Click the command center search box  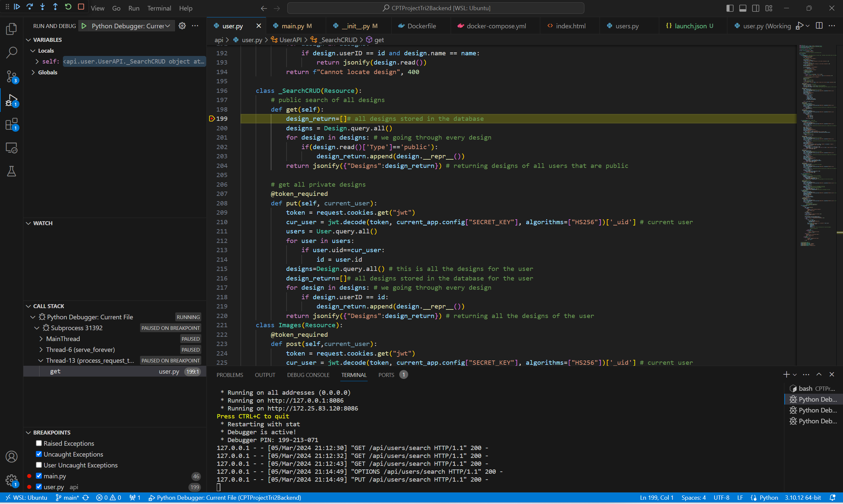tap(436, 8)
